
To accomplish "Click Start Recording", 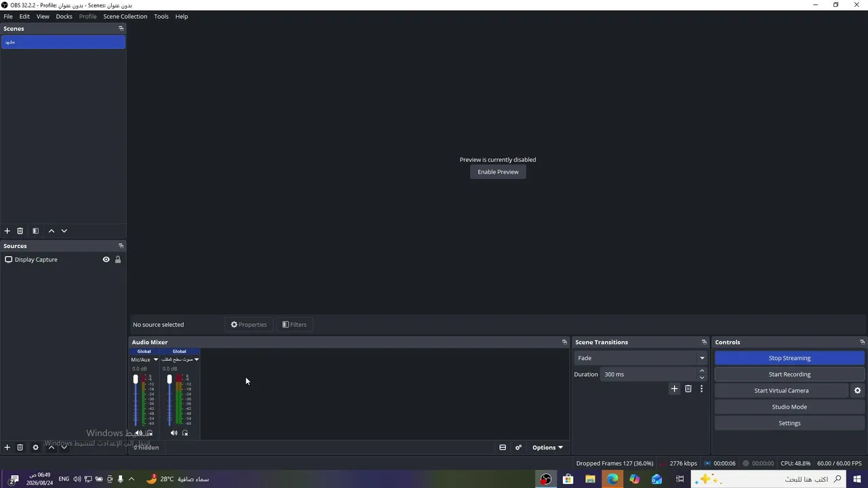I will tap(789, 374).
